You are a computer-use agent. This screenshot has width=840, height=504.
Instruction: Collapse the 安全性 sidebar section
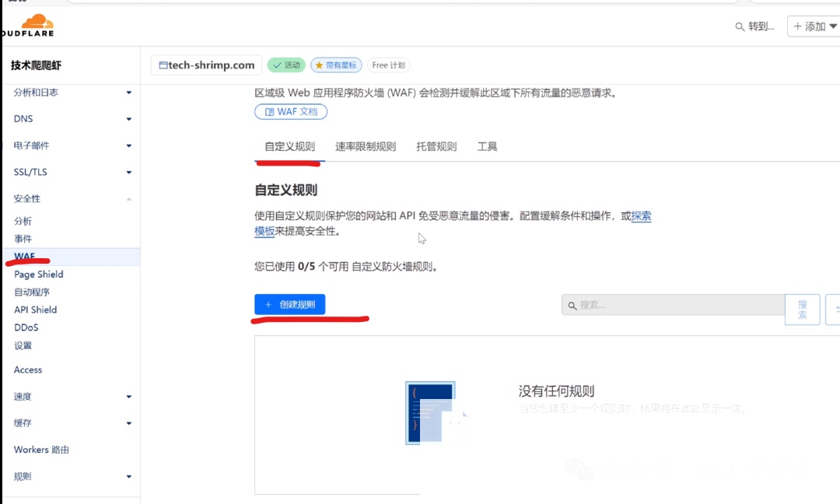pyautogui.click(x=72, y=198)
